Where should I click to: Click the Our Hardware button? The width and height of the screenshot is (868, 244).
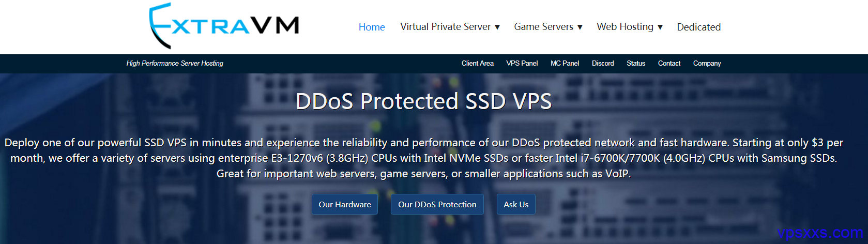click(x=345, y=204)
